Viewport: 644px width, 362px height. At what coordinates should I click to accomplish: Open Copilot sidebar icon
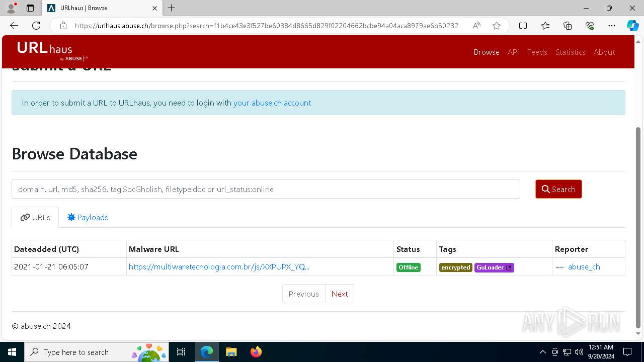(x=633, y=26)
